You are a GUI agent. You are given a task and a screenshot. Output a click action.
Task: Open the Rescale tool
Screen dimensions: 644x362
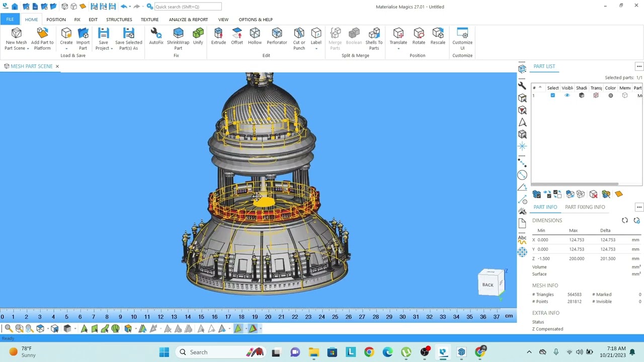coord(438,36)
